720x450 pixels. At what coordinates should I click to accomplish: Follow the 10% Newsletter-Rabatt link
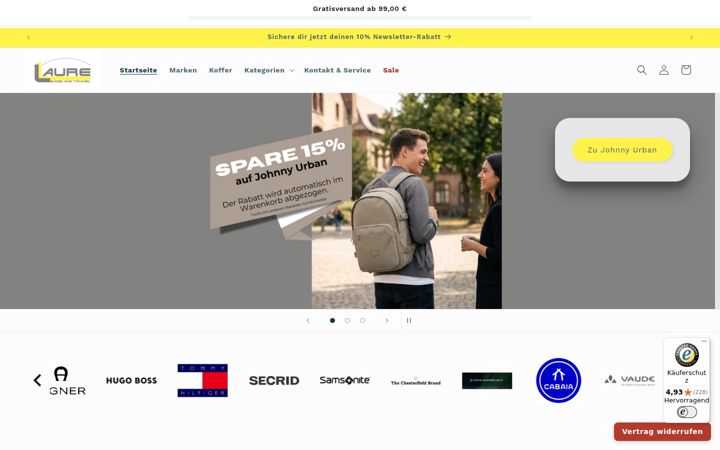coord(359,37)
